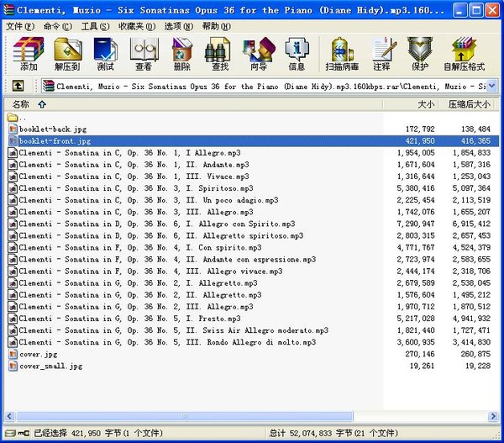The height and width of the screenshot is (443, 504).
Task: Click the 自解压格式 (SFX) toolbar icon
Action: pyautogui.click(x=464, y=54)
